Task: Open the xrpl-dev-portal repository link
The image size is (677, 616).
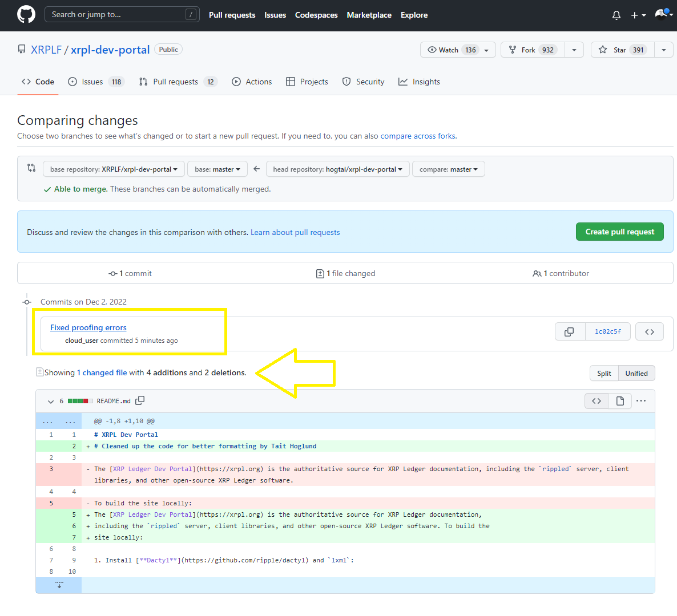Action: (x=110, y=50)
